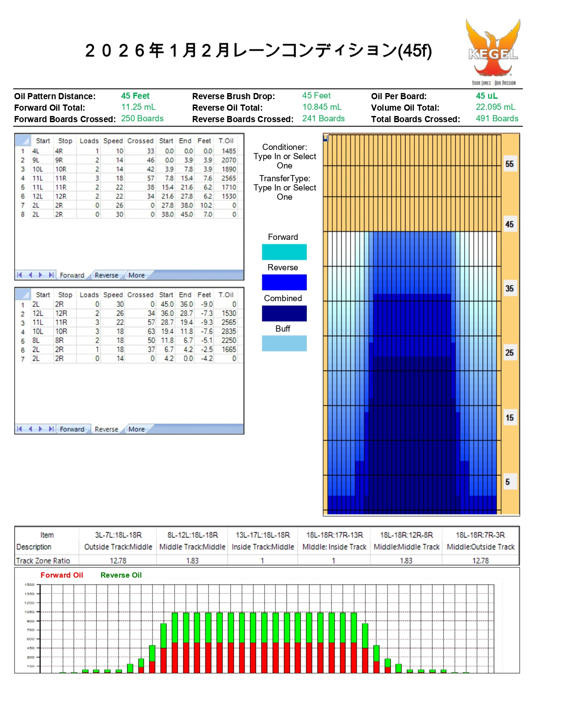This screenshot has height=728, width=562.
Task: Click first-sheet arrow in lower table
Action: click(x=19, y=429)
